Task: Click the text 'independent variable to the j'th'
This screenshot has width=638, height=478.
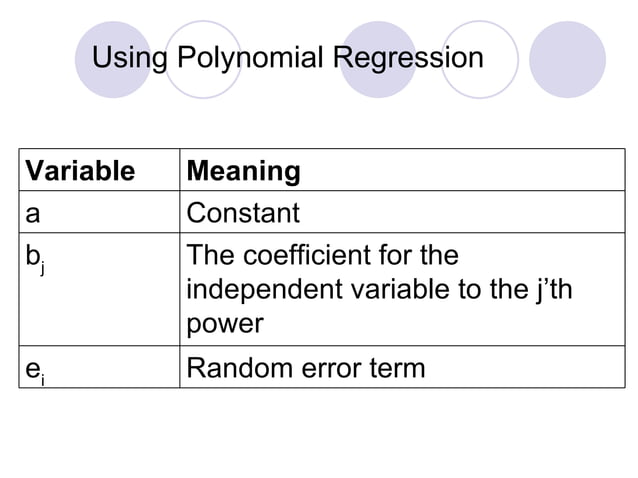Action: pos(386,291)
